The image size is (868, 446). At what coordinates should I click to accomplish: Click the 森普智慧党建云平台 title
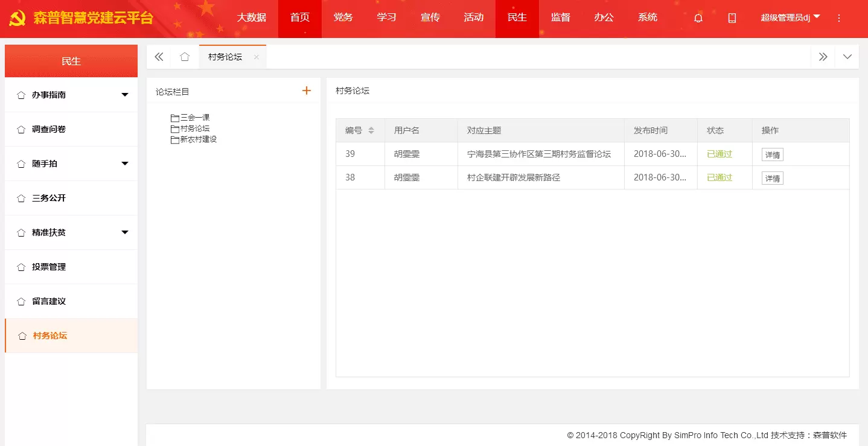pos(93,18)
